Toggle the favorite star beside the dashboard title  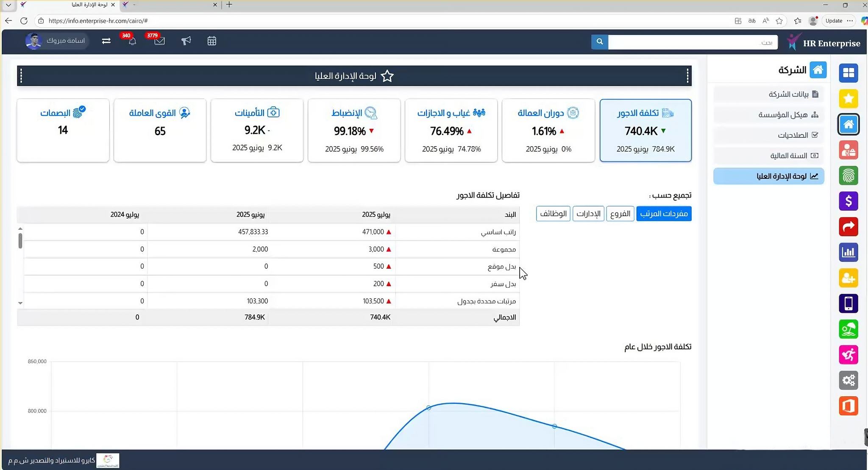pyautogui.click(x=387, y=76)
